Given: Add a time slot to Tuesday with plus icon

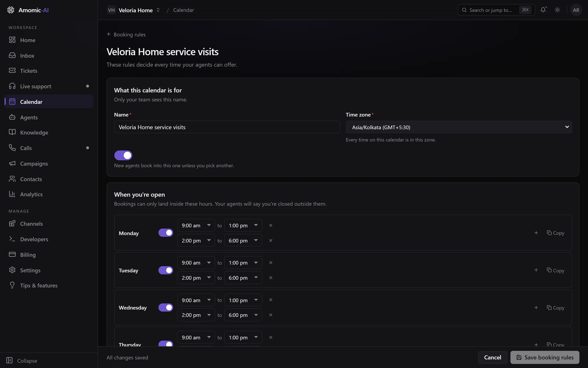Looking at the screenshot, I should point(536,270).
